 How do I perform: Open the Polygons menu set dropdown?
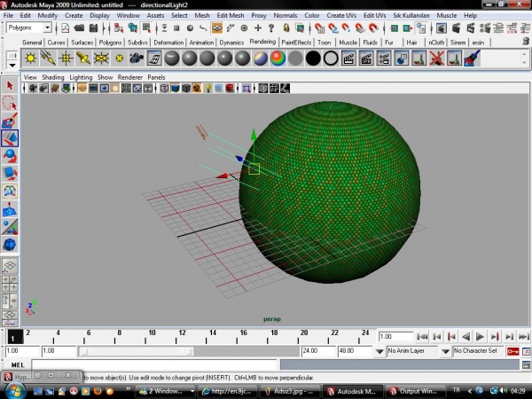point(48,27)
